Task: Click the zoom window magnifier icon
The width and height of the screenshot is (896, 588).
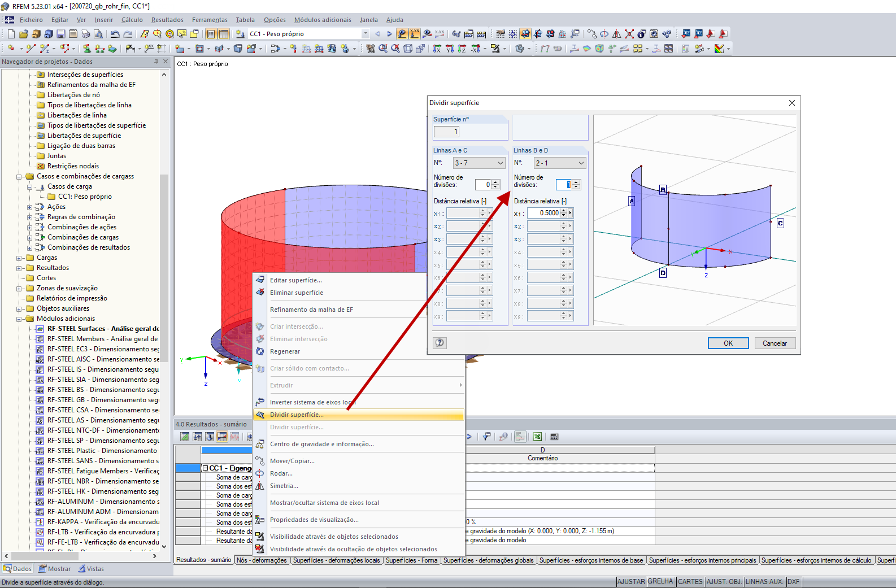Action: 383,49
